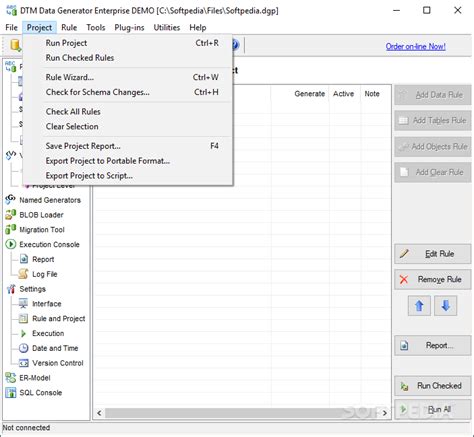The width and height of the screenshot is (474, 437).
Task: Open the Help menu
Action: [198, 28]
